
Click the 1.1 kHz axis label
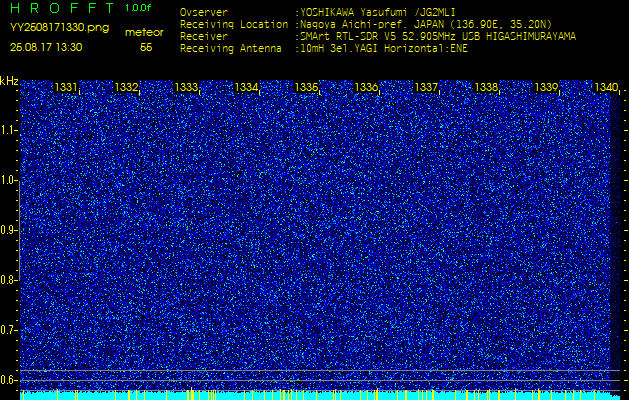pyautogui.click(x=8, y=130)
